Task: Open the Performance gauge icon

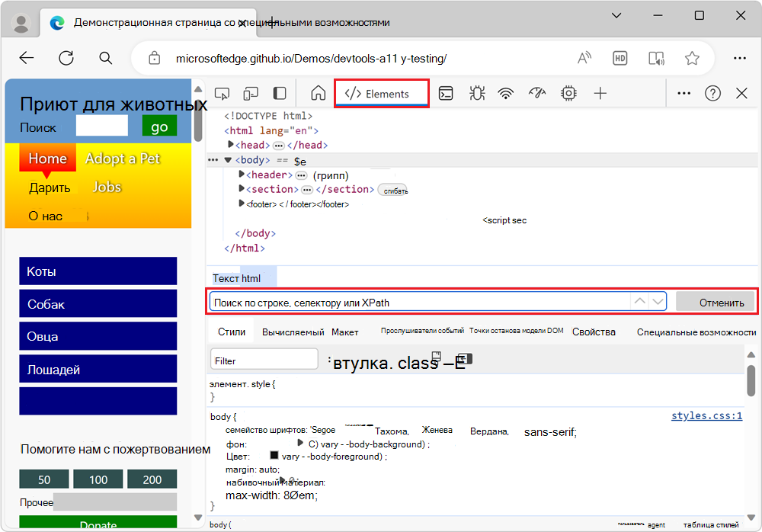Action: pos(536,93)
